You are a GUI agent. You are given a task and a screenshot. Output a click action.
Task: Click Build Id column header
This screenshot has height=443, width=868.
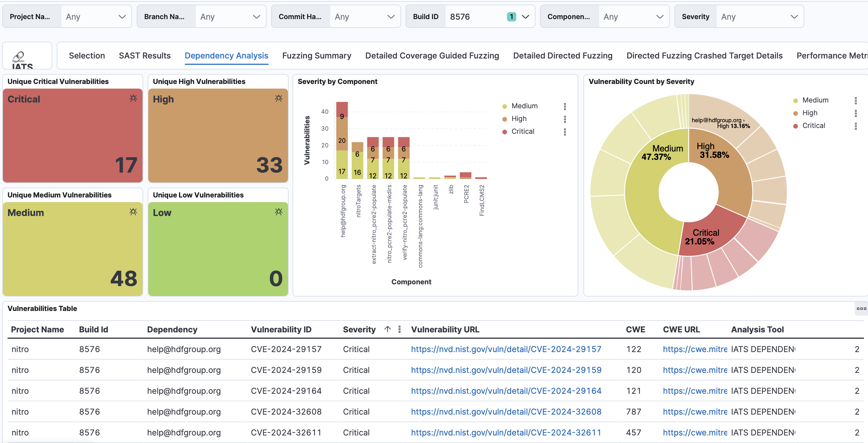(94, 329)
